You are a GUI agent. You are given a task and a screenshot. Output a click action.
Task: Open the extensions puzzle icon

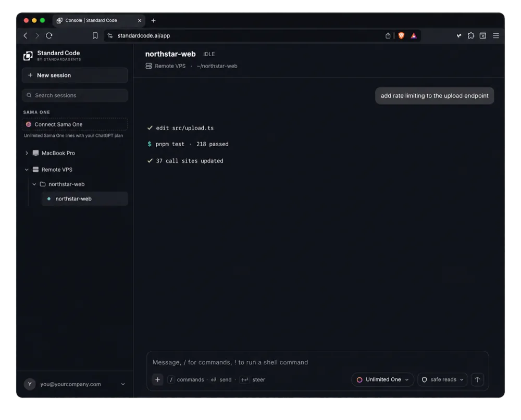pos(471,35)
